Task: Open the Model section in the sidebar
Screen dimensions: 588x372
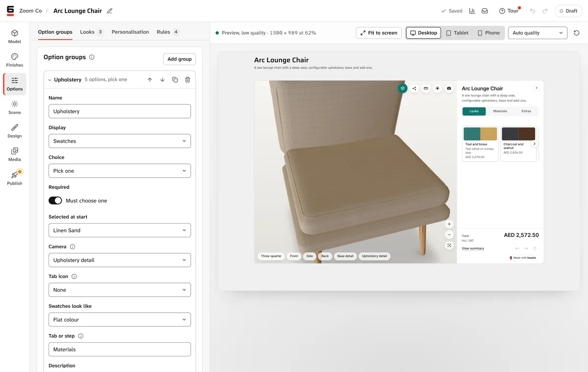Action: [15, 37]
